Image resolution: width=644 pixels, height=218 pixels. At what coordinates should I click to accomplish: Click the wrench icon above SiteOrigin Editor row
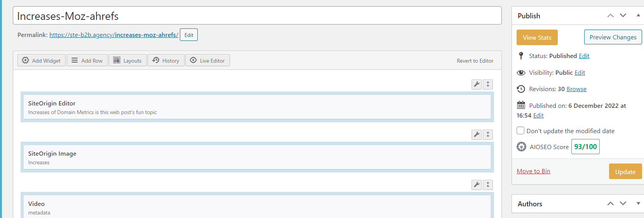tap(477, 84)
